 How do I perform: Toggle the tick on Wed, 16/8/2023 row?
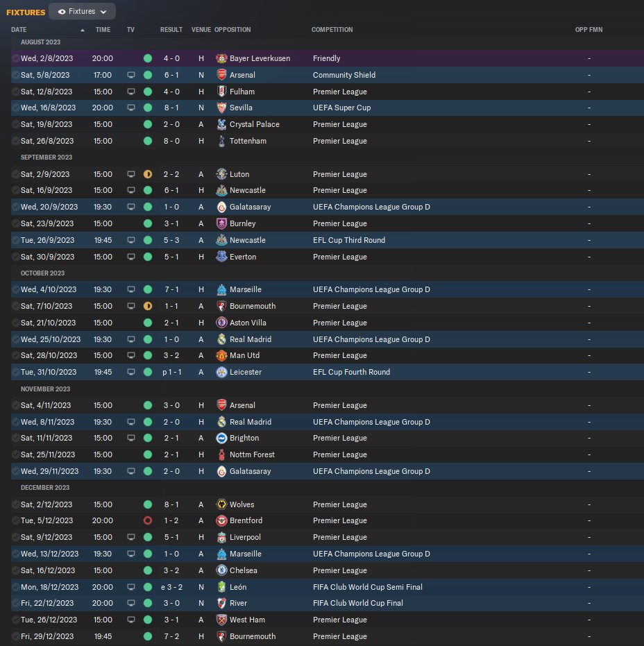coord(16,108)
